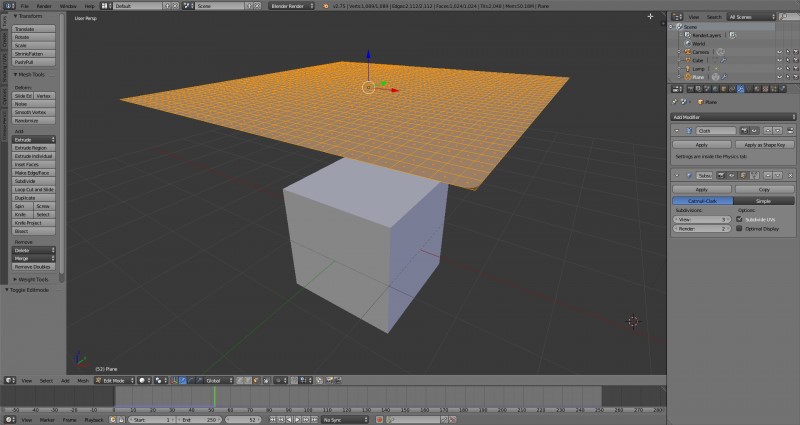800x425 pixels.
Task: Click Apply as Shape Key button
Action: point(764,145)
